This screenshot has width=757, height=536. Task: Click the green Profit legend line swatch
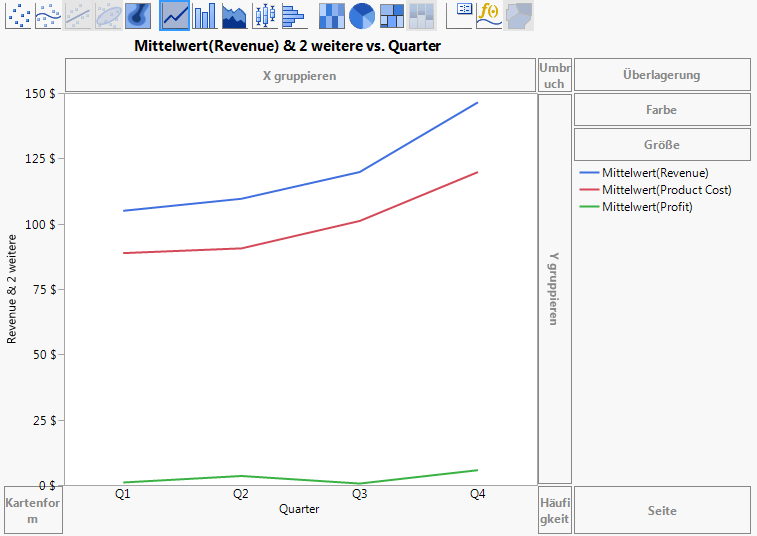(x=589, y=207)
